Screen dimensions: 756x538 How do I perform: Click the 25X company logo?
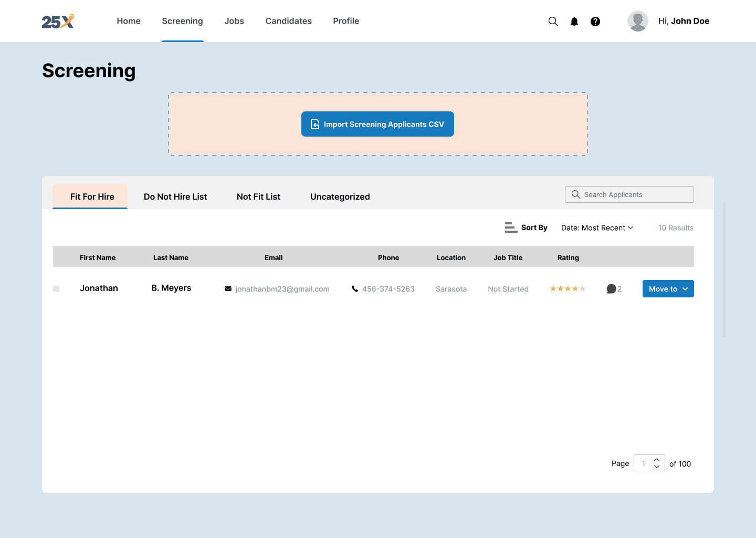pyautogui.click(x=58, y=21)
